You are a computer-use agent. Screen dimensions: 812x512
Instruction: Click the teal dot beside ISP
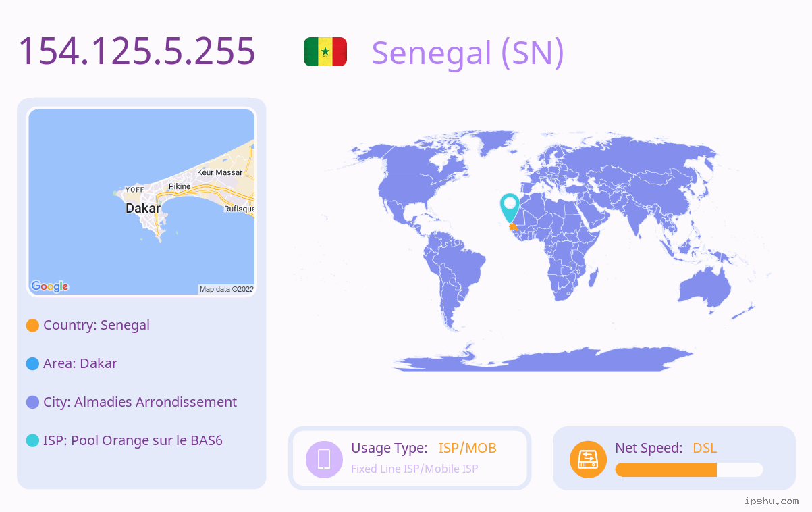pos(32,440)
